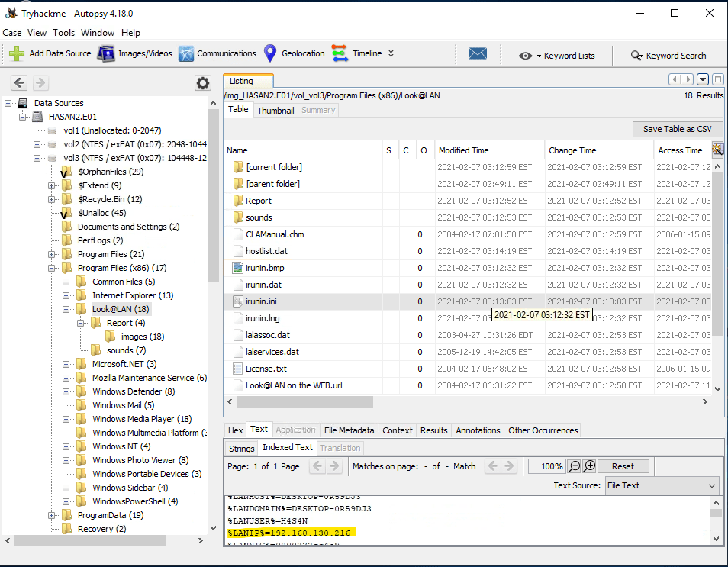Click the envelope email icon in toolbar
The image size is (728, 567).
point(478,54)
